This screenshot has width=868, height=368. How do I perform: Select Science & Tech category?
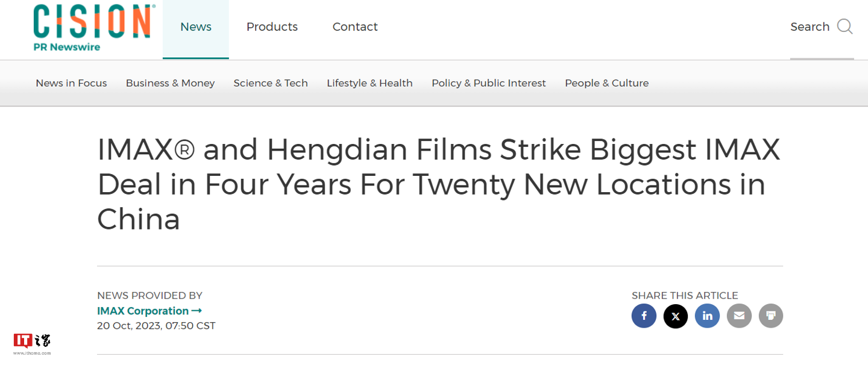click(x=271, y=83)
